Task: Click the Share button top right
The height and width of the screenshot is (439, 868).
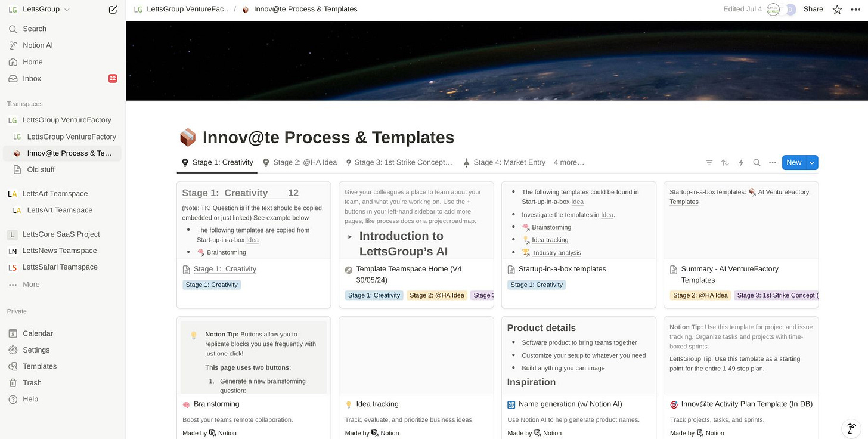Action: [x=813, y=9]
